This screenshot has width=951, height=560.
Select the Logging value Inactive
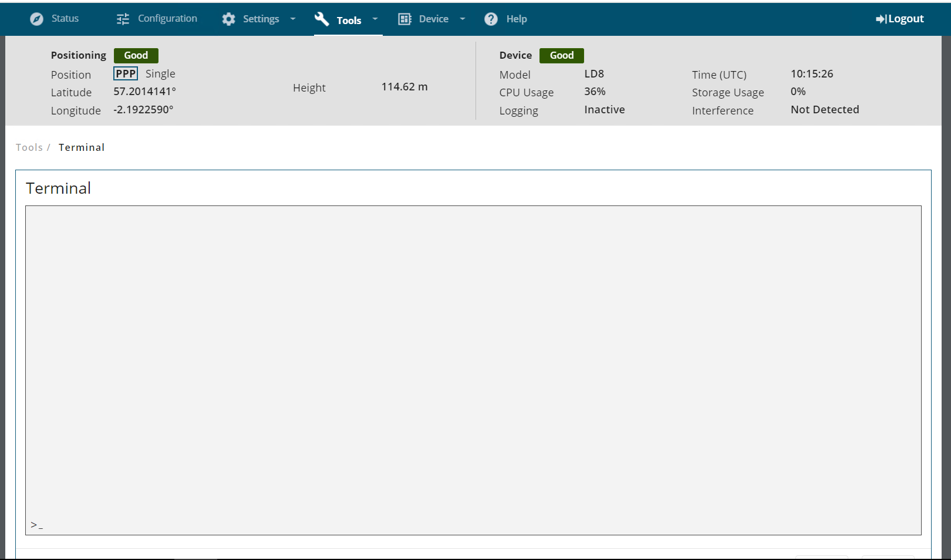[x=605, y=110]
